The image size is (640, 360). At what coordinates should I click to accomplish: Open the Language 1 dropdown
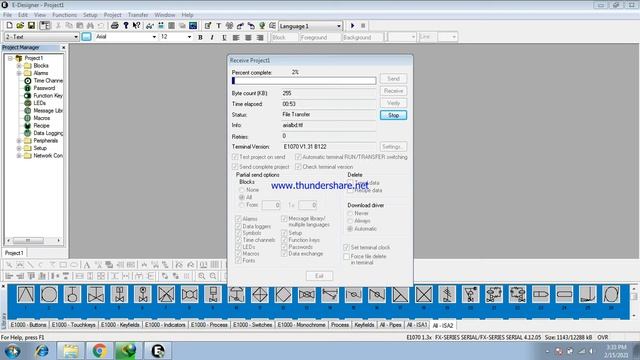(339, 26)
